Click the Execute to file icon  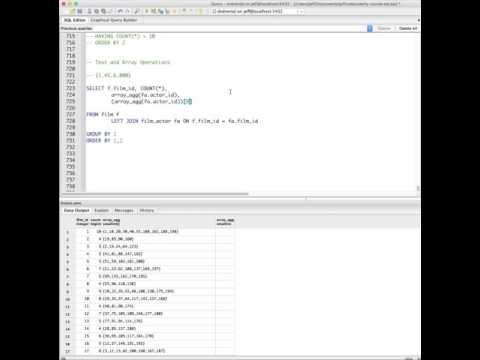coord(161,11)
